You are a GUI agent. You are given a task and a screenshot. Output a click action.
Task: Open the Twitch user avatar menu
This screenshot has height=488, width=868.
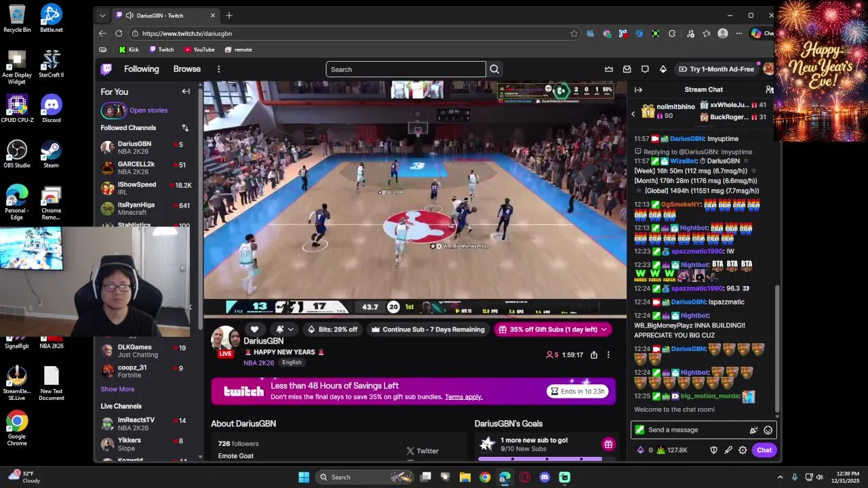pos(768,69)
